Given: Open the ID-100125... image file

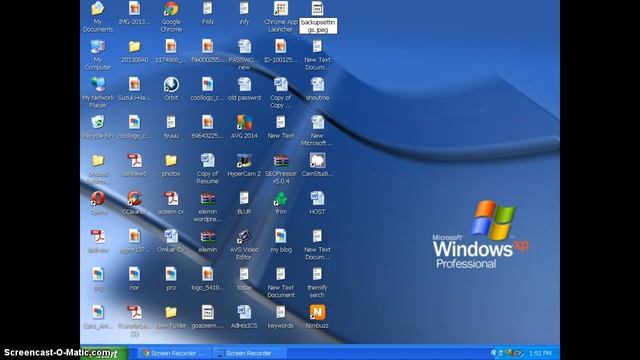Looking at the screenshot, I should coord(280,46).
